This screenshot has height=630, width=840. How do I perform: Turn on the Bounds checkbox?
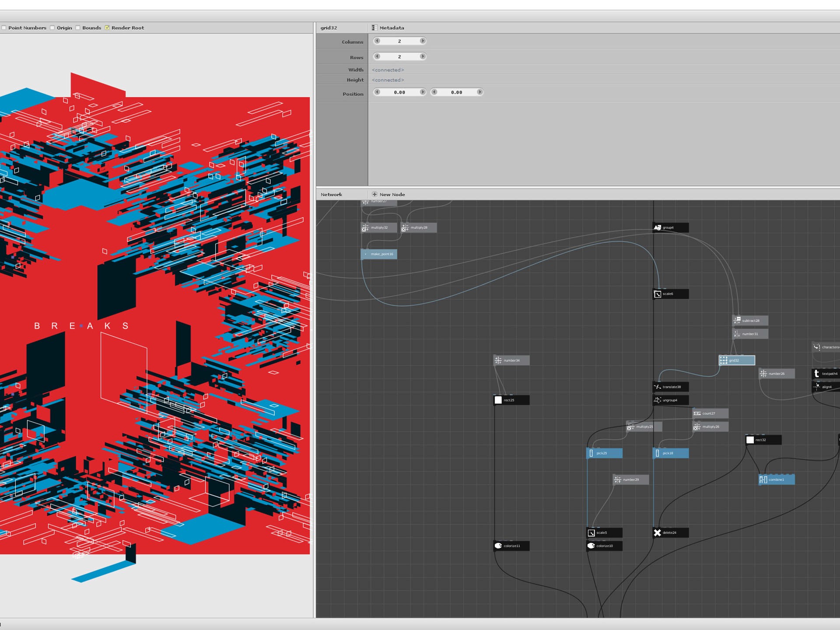point(78,28)
